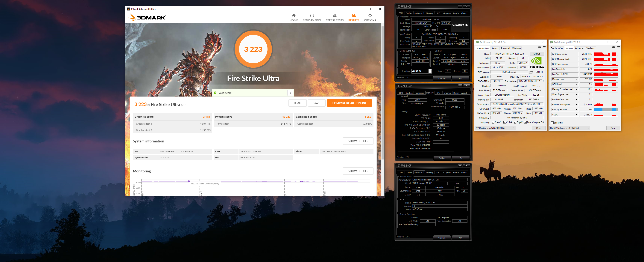The image size is (644, 262).
Task: Click the BIOS export arrow icon in GPU-Z
Action: (531, 72)
